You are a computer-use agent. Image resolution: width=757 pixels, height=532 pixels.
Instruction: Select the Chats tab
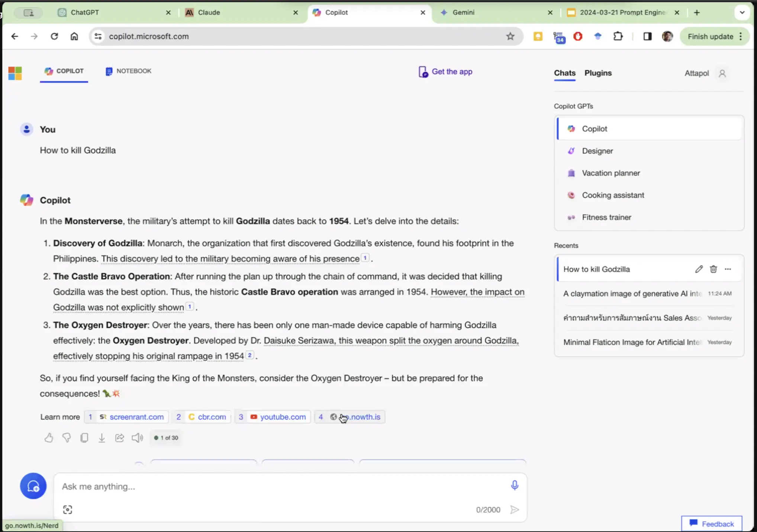pyautogui.click(x=564, y=73)
